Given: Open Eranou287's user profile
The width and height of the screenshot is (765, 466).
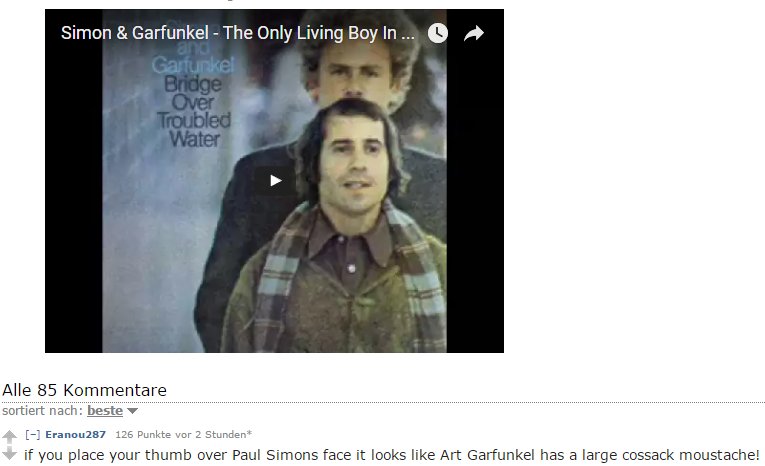Looking at the screenshot, I should pyautogui.click(x=76, y=434).
